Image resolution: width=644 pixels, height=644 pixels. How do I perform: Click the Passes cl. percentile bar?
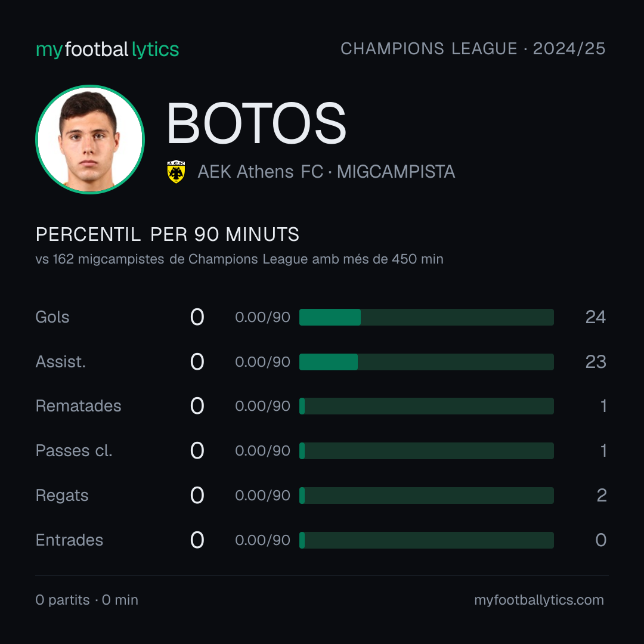click(426, 451)
